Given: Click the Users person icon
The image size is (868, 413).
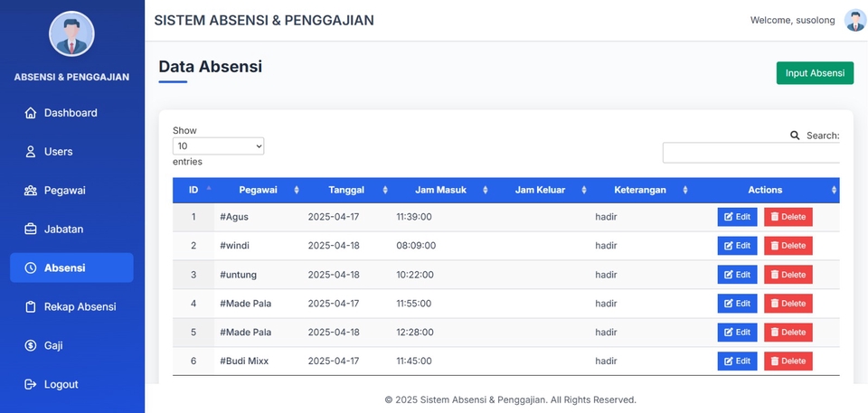Looking at the screenshot, I should tap(31, 152).
